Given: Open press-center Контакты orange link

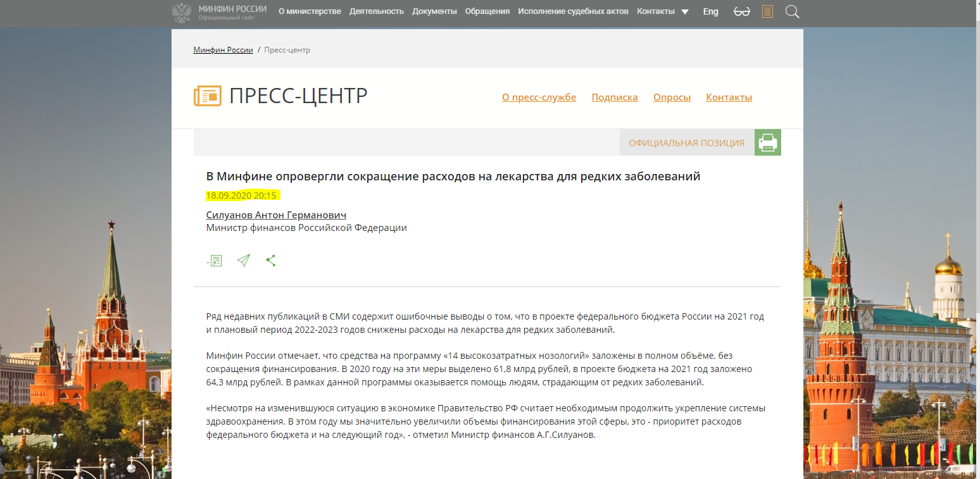Looking at the screenshot, I should tap(729, 97).
